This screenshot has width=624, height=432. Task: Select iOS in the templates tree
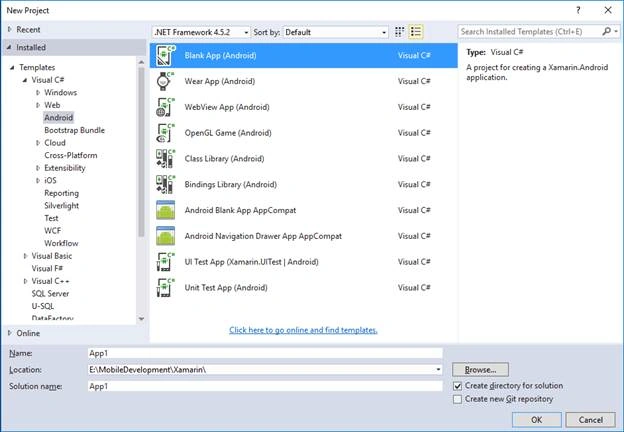pos(50,180)
